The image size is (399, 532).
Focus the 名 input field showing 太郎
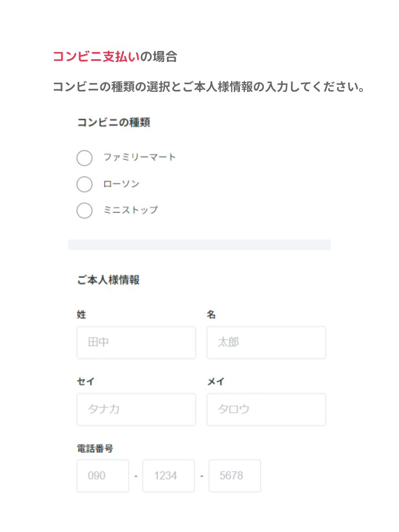click(x=266, y=342)
